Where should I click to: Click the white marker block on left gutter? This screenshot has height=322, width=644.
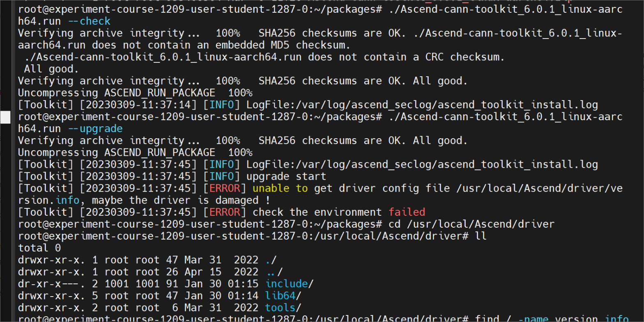click(6, 117)
